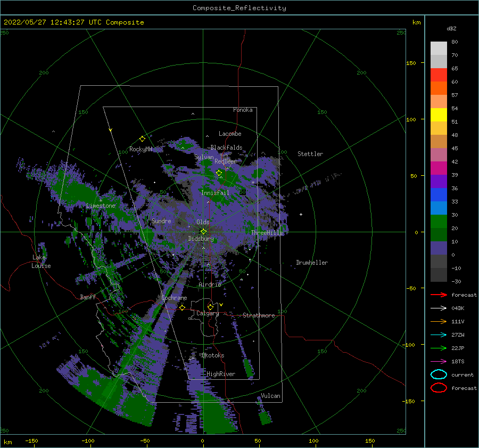Select the yellow diamond marker near RockyMH
Viewport: 479px width, 448px height.
(x=142, y=139)
